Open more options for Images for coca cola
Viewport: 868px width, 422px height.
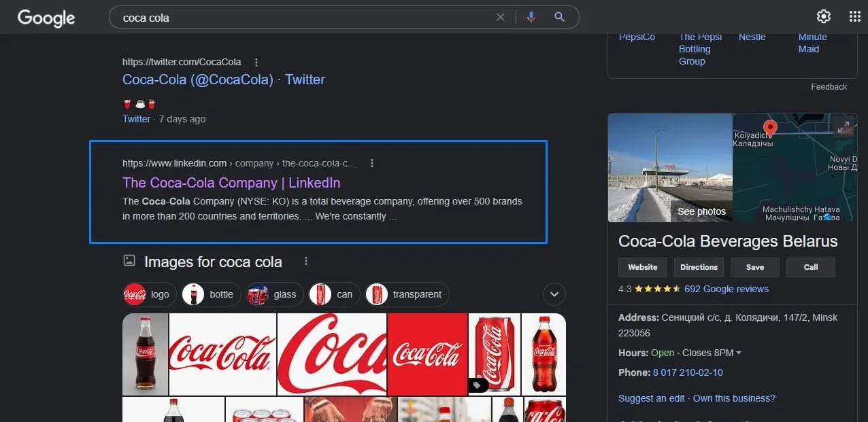click(306, 262)
